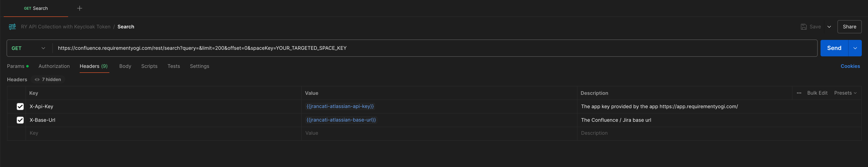868x167 pixels.
Task: Click the Send button
Action: (834, 48)
